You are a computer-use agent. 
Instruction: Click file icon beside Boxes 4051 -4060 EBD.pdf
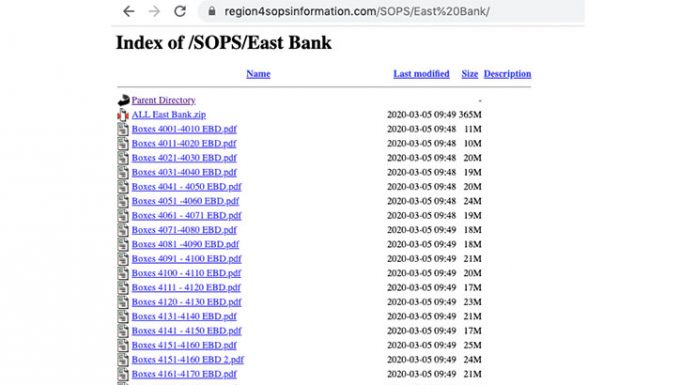[123, 201]
